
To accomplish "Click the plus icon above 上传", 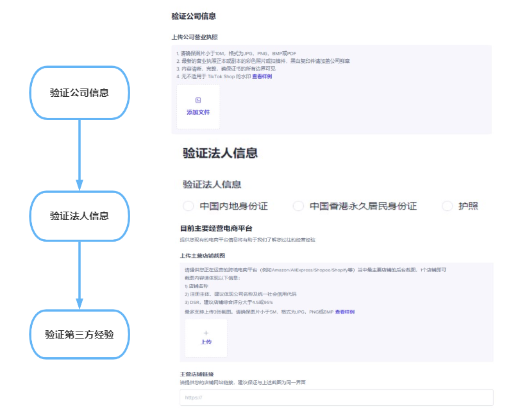I will 206,333.
